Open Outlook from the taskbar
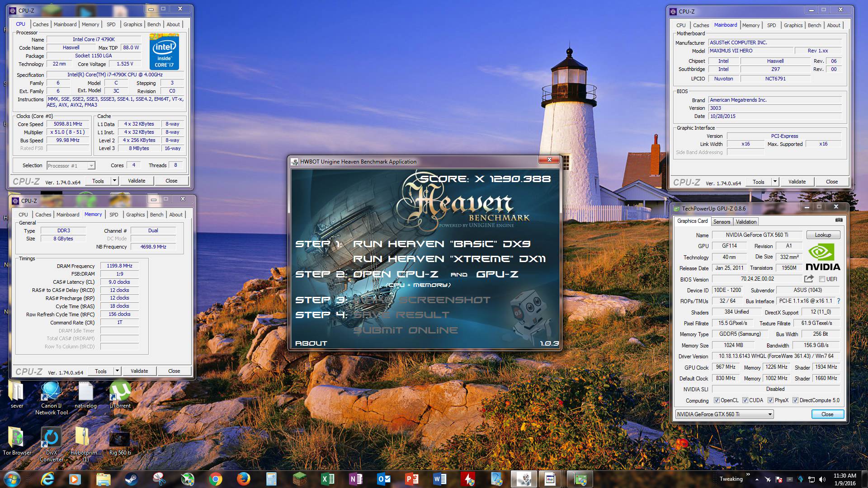 [x=384, y=479]
